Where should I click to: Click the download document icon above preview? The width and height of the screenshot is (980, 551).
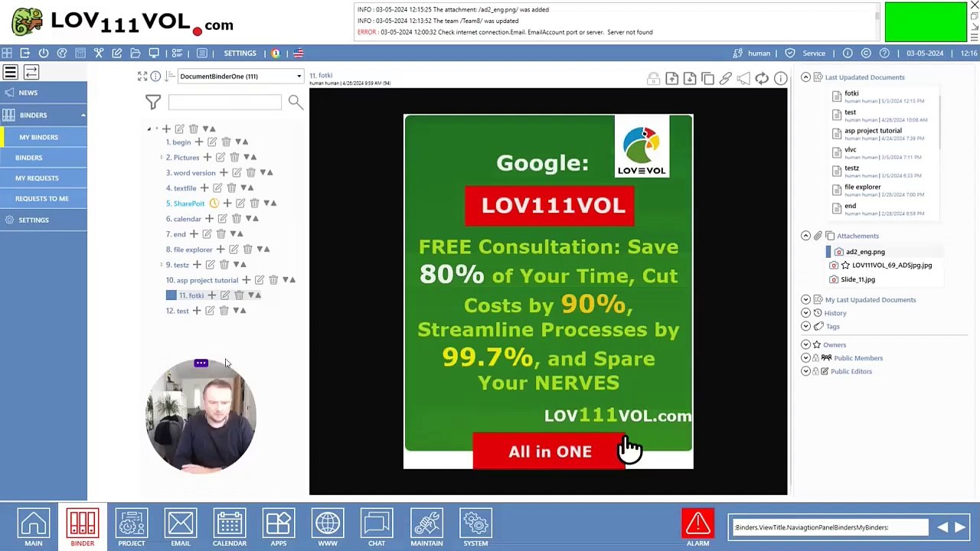[689, 78]
